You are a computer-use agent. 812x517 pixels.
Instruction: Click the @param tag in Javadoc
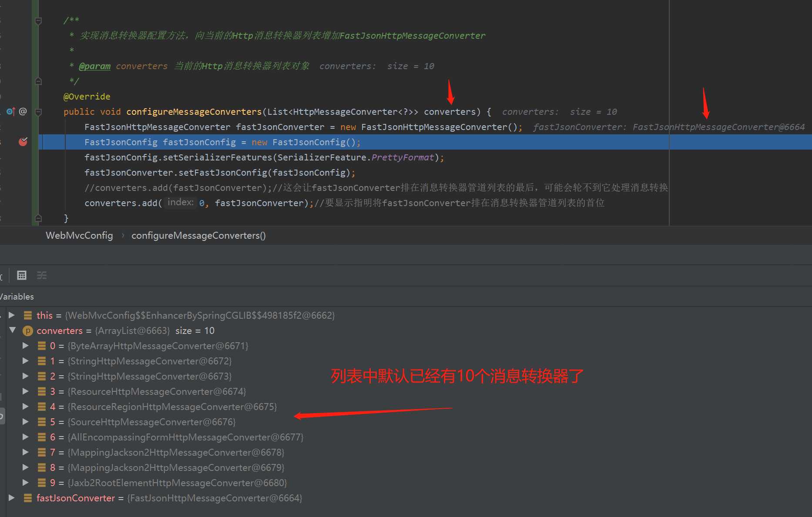click(94, 66)
